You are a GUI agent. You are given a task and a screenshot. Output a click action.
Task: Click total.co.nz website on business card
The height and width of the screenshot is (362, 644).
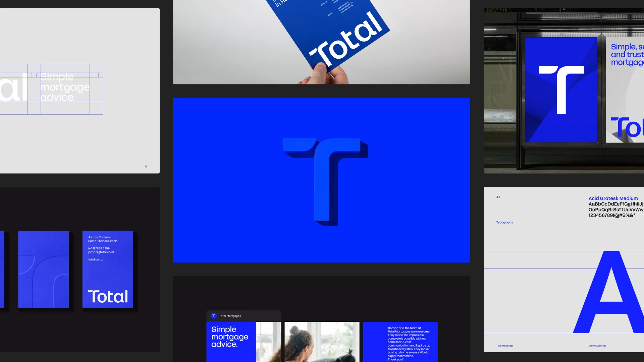(96, 259)
